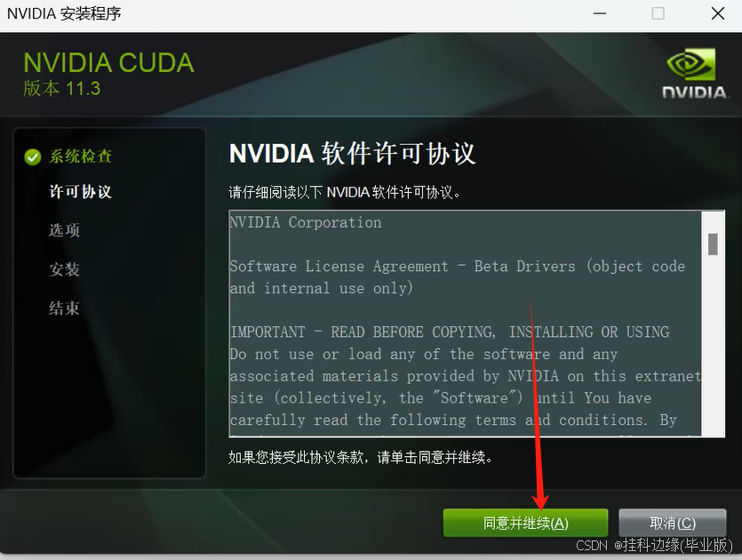The height and width of the screenshot is (560, 742).
Task: Click the NVIDIA CUDA title text
Action: tap(108, 62)
